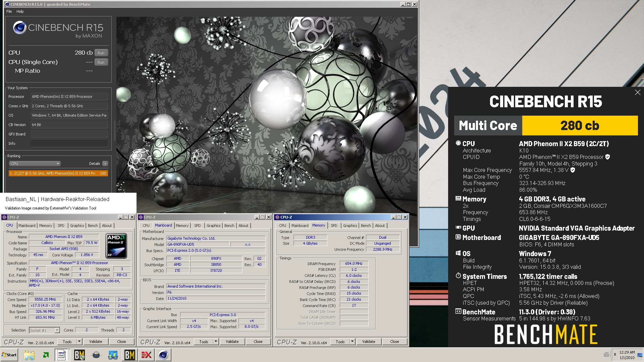The height and width of the screenshot is (362, 644).
Task: Switch to the CPU-Z taskbar window icon
Action: pyautogui.click(x=62, y=355)
